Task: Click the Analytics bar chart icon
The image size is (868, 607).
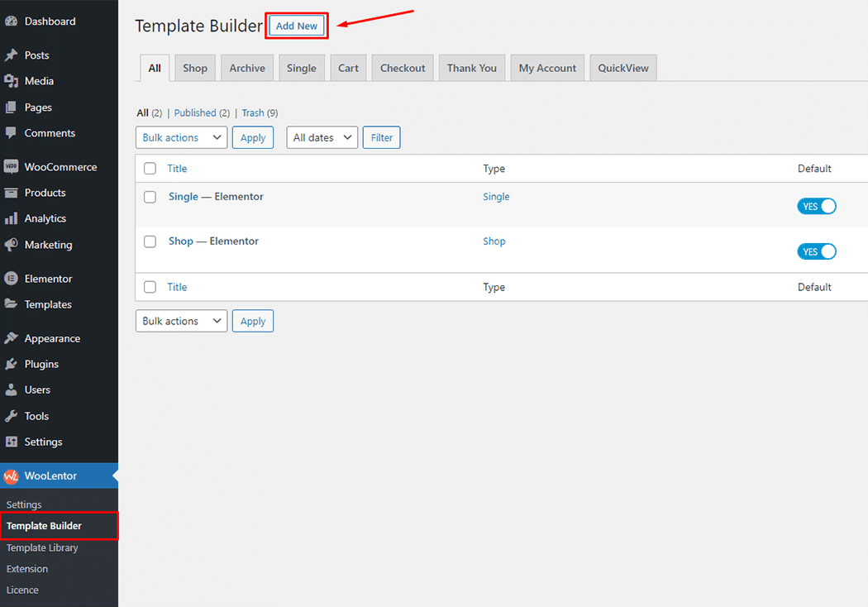Action: click(x=12, y=219)
